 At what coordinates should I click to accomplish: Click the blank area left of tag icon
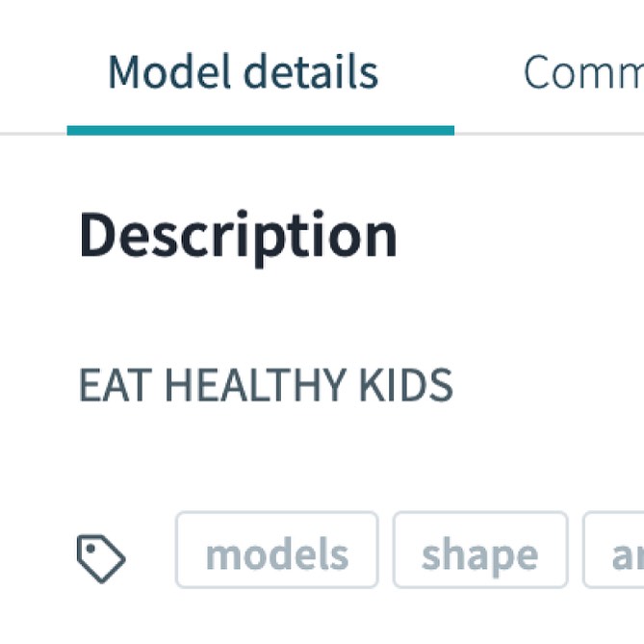(39, 558)
